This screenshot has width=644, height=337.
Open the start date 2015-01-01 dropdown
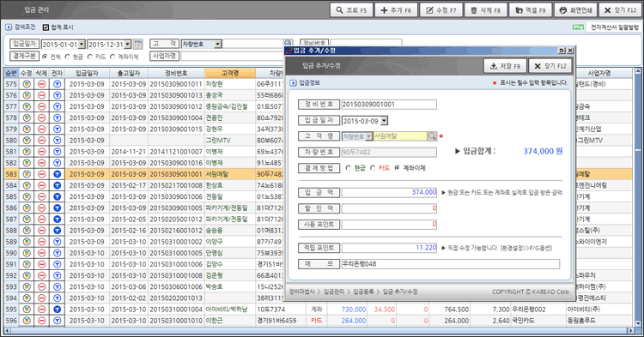(x=82, y=45)
